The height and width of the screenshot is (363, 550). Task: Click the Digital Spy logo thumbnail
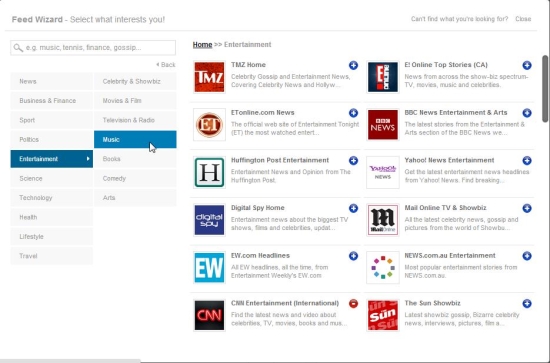(209, 220)
